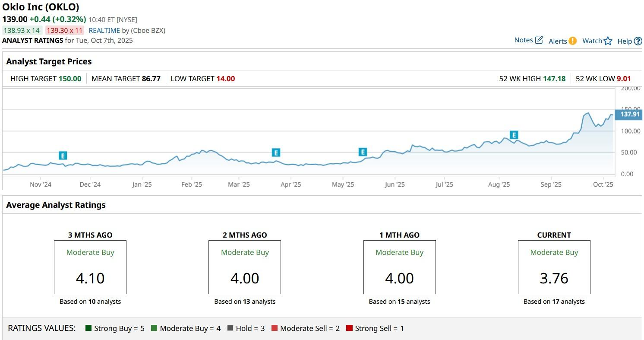Select the earnings E marker in late Mar '25

[276, 153]
